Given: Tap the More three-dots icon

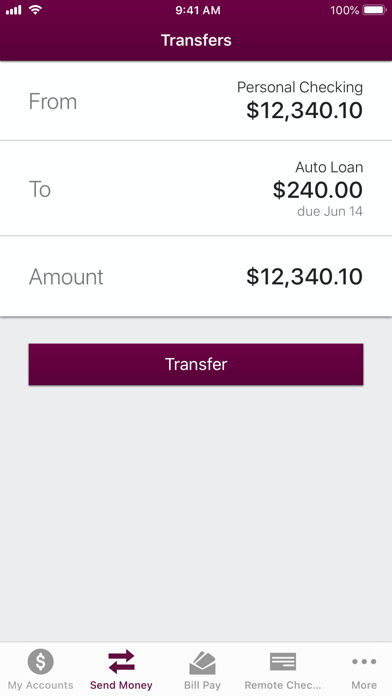Looking at the screenshot, I should click(x=364, y=662).
